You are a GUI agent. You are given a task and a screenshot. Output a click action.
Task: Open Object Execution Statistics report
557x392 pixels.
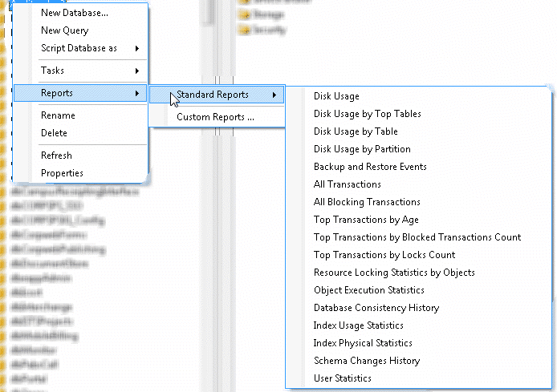coord(369,290)
